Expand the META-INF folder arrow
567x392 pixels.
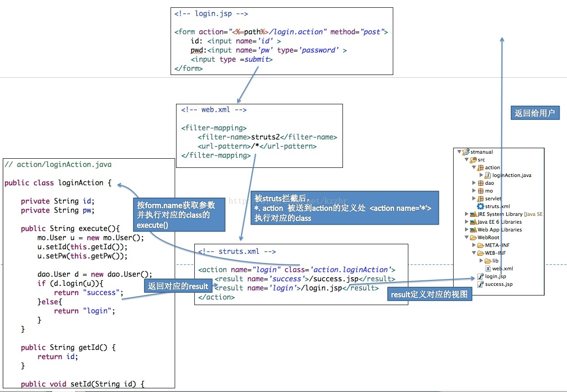click(x=474, y=245)
